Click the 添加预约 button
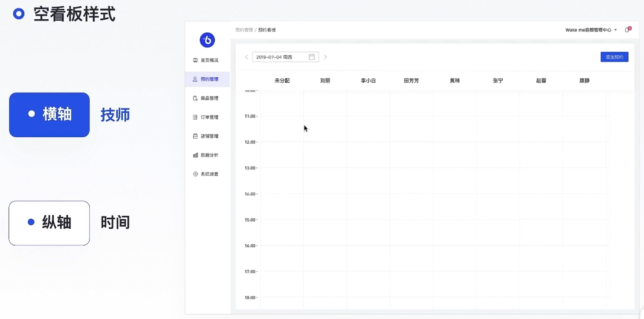This screenshot has width=644, height=319. point(614,57)
